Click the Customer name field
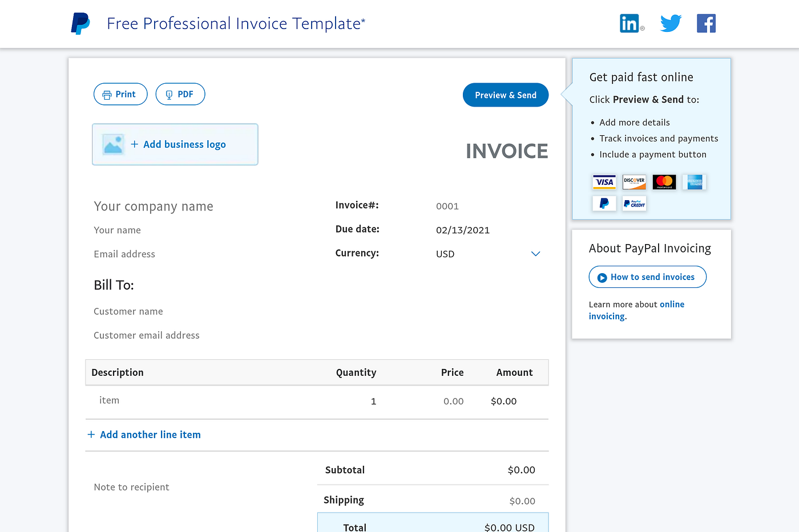The image size is (799, 532). [x=128, y=311]
